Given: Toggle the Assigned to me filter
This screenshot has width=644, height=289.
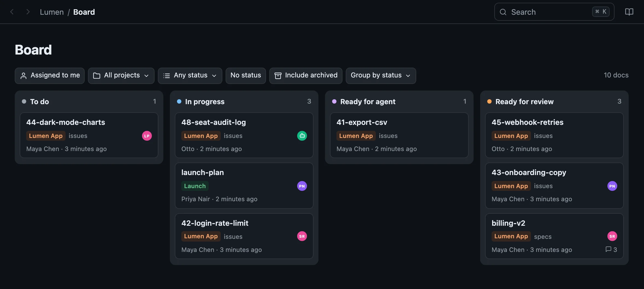Looking at the screenshot, I should click(50, 76).
